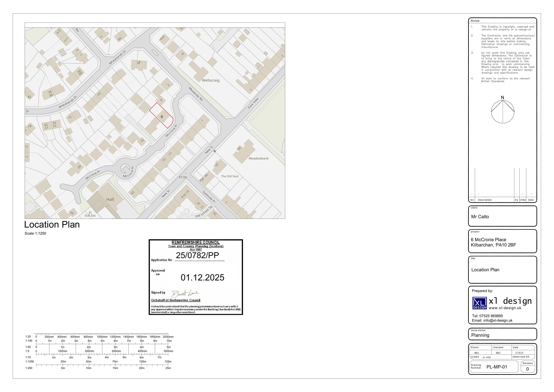Image resolution: width=554 pixels, height=392 pixels.
Task: Click drawing number PL-MP-01
Action: point(497,367)
